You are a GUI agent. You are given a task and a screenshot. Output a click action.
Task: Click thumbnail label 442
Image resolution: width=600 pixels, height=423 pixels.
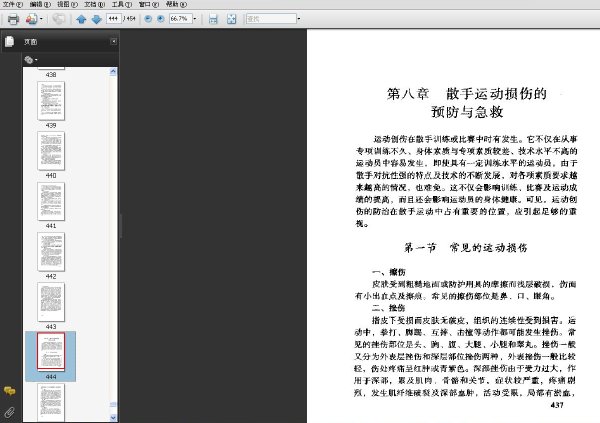[51, 276]
